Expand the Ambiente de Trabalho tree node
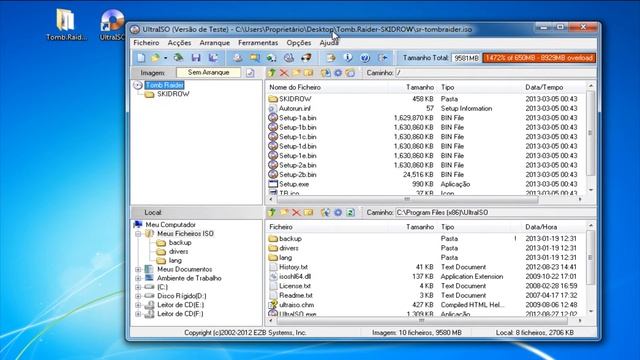The width and height of the screenshot is (640, 360). [138, 278]
